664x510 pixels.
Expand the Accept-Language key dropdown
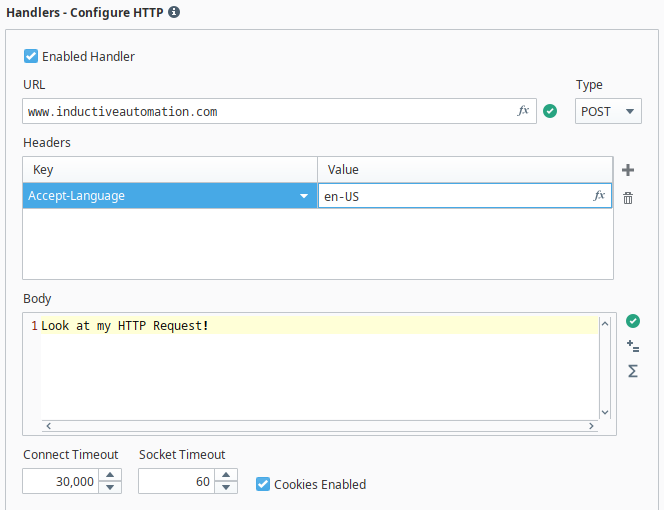click(x=304, y=196)
